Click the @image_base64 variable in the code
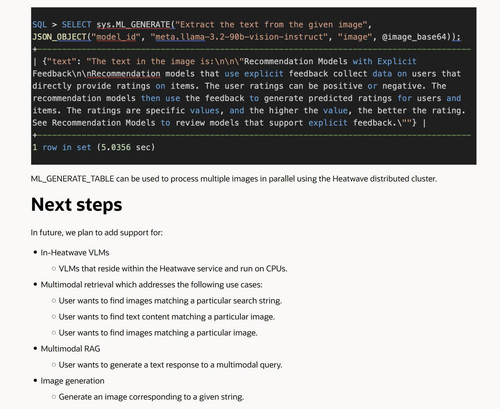The height and width of the screenshot is (409, 500). 414,37
